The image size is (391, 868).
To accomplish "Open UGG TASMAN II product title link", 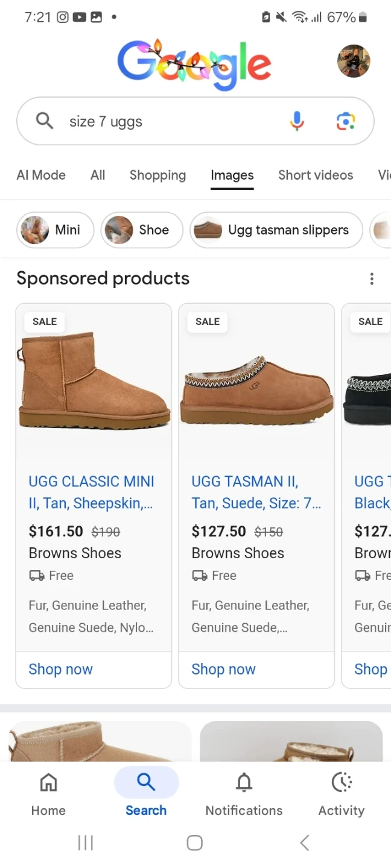I will pos(256,492).
